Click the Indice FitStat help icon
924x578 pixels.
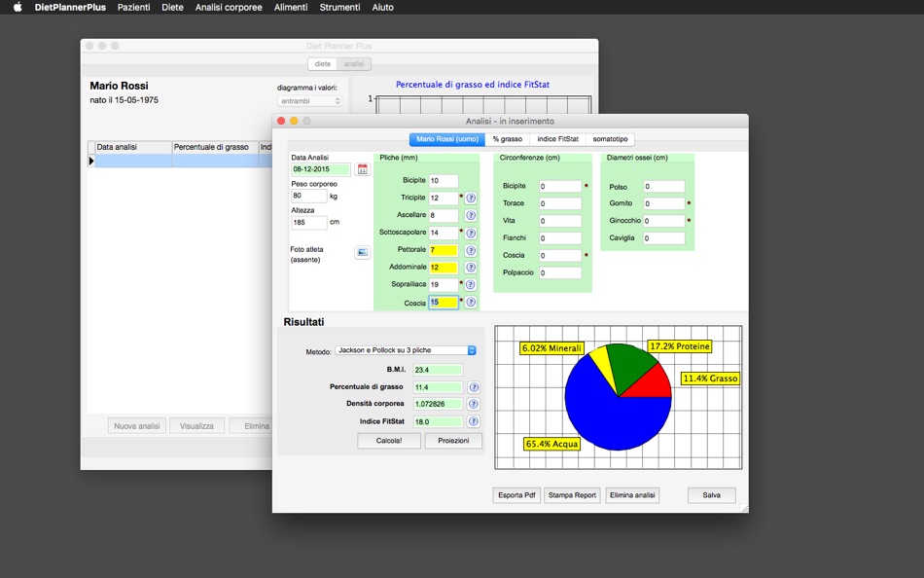pyautogui.click(x=474, y=421)
